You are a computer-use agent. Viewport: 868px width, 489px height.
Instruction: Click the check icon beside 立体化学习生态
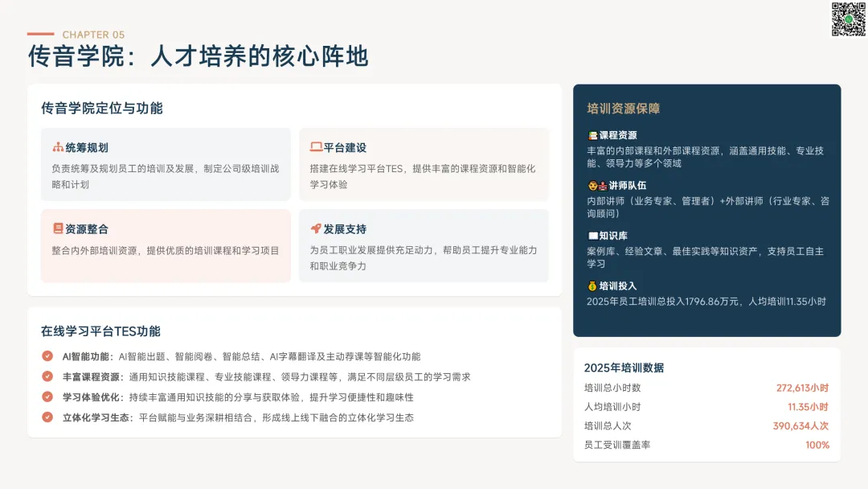coord(47,417)
